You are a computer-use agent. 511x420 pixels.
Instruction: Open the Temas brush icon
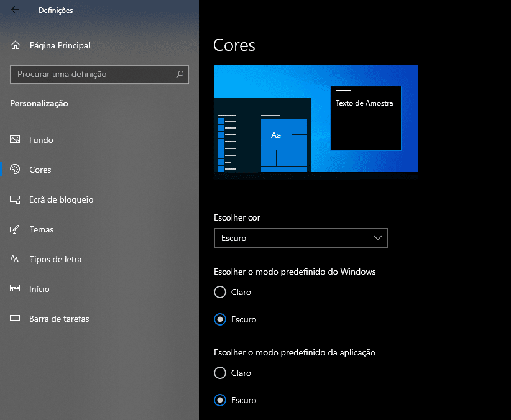pos(15,229)
